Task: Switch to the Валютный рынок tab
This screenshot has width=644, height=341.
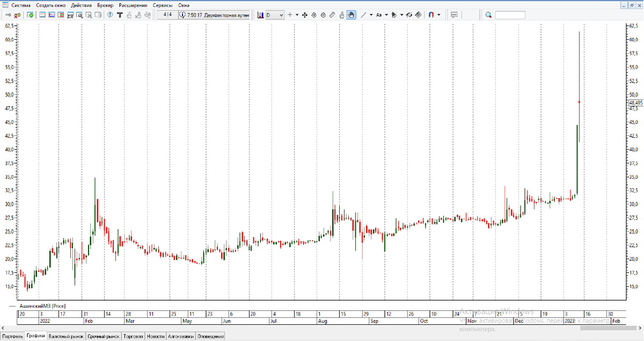Action: 66,336
